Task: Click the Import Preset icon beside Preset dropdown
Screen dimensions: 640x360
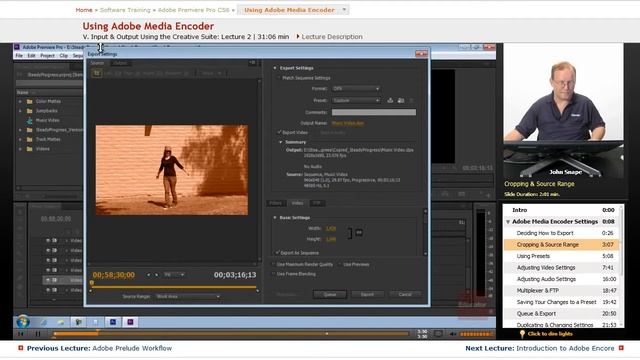Action: 401,100
